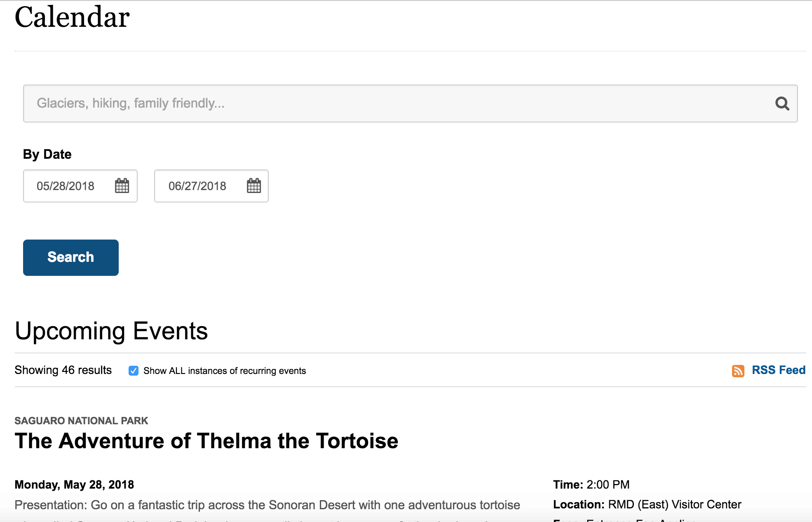Click the RMD (East) Visitor Center location
This screenshot has width=812, height=522.
(x=675, y=504)
